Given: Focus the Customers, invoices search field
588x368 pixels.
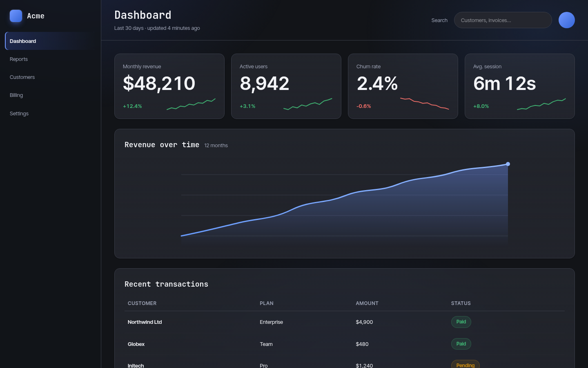Looking at the screenshot, I should click(503, 20).
